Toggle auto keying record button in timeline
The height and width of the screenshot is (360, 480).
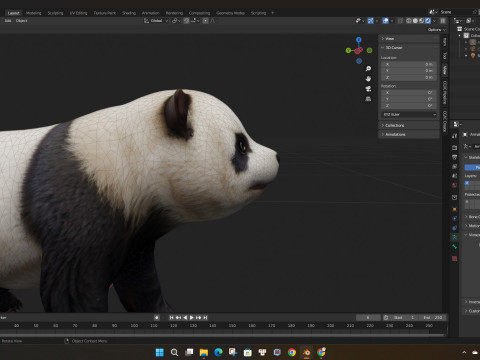click(x=157, y=318)
